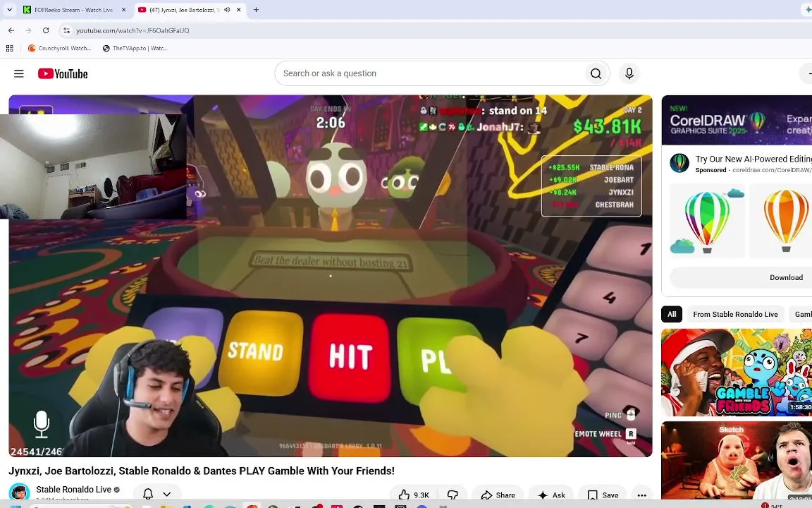Open the rainbow balloon ad image

click(x=707, y=221)
